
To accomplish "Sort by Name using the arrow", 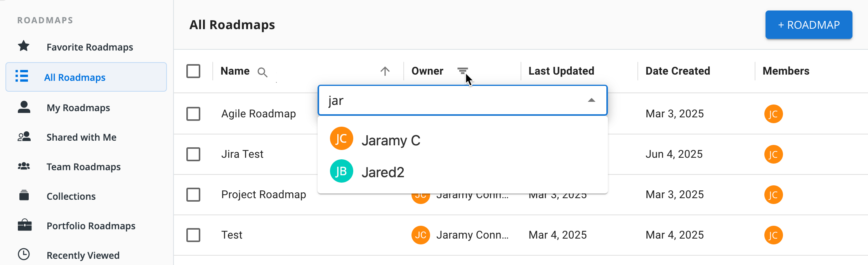I will 385,71.
